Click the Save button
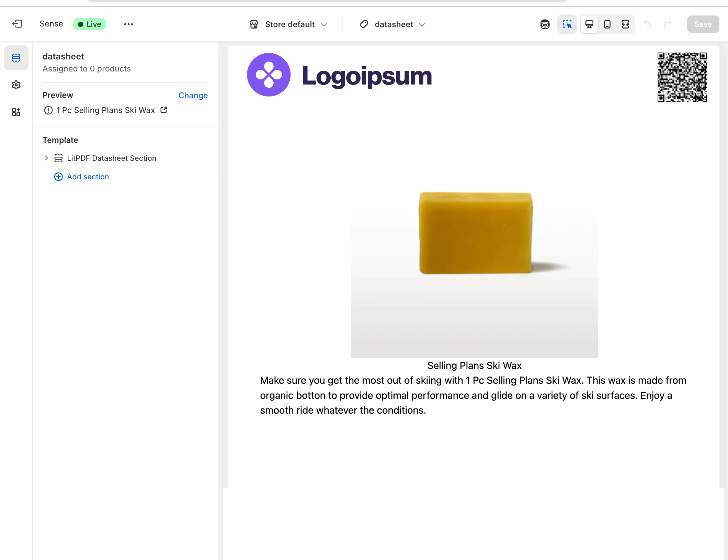728x560 pixels. pyautogui.click(x=703, y=24)
